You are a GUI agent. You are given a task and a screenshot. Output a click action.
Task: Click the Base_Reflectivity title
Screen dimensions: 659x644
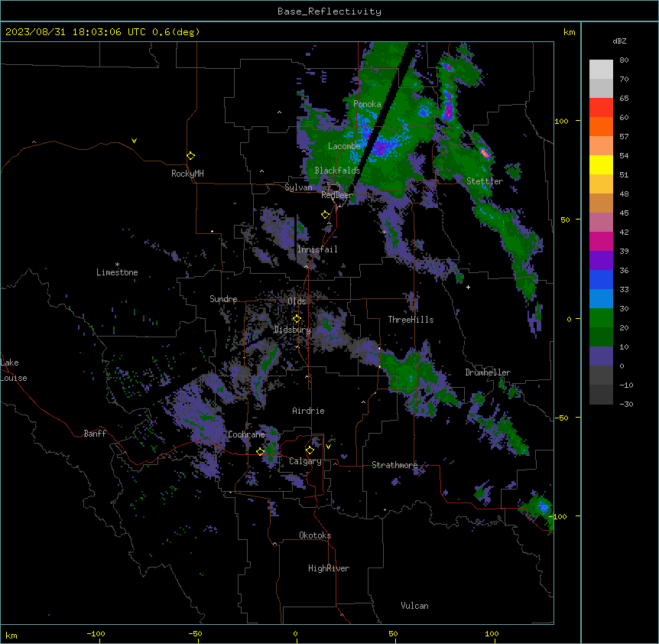pos(329,11)
